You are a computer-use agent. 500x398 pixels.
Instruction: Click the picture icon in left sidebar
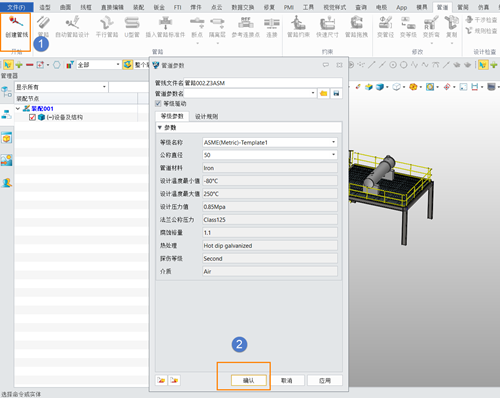click(x=7, y=160)
